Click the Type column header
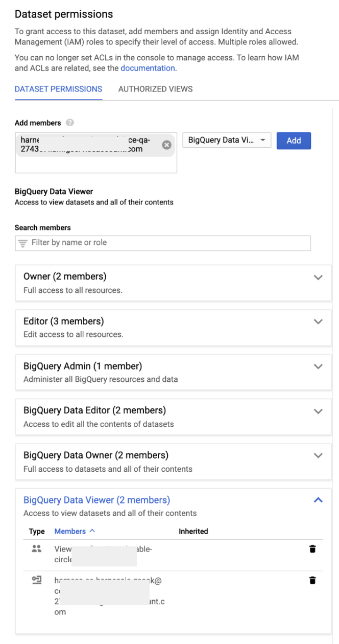Viewport: 339px width, 644px height. [x=37, y=532]
